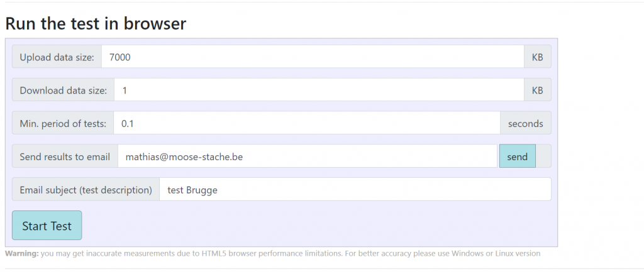Click the Upload data size input field
The image size is (644, 272).
tap(313, 57)
